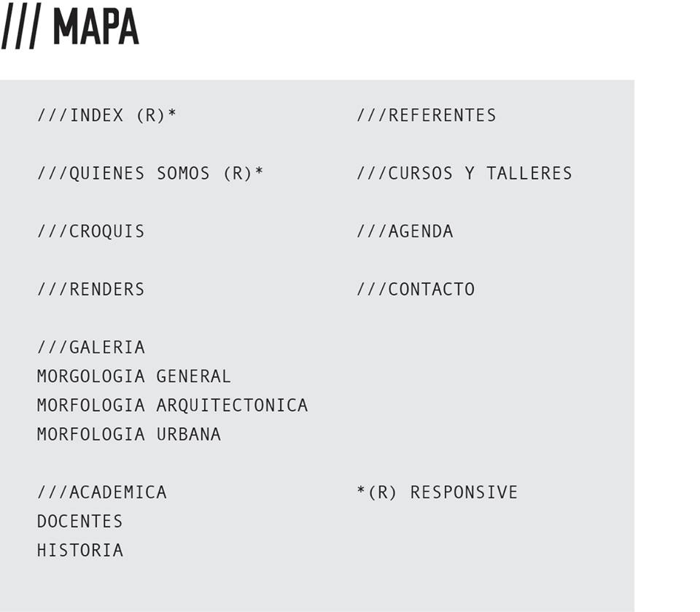Open the ///QUIENES SOMOS (R)* entry

click(150, 174)
